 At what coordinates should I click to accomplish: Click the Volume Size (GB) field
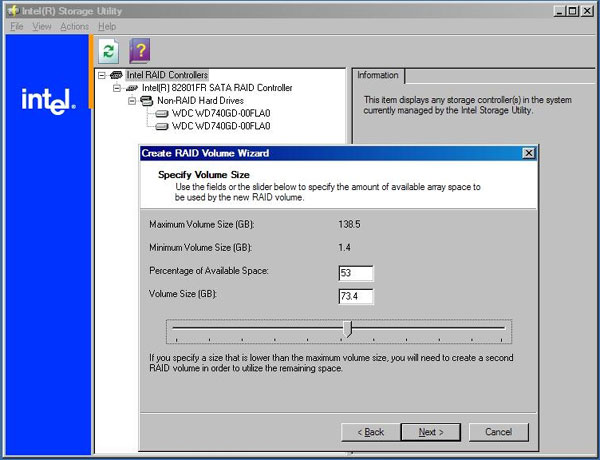point(356,296)
